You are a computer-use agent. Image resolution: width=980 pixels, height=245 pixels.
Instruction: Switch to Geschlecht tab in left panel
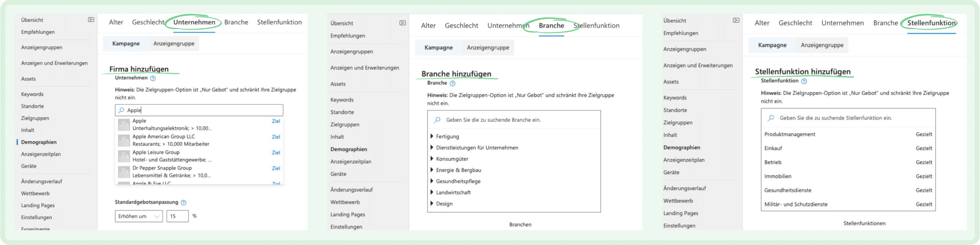tap(148, 22)
